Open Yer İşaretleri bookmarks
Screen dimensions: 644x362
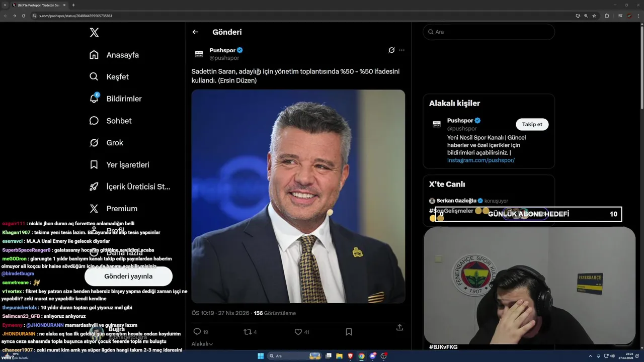click(x=120, y=164)
